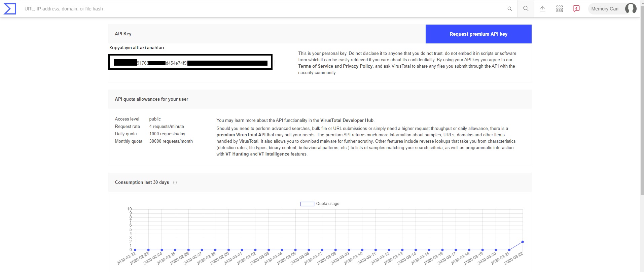Click the 4 requests/minute value
This screenshot has height=272, width=644.
[167, 126]
